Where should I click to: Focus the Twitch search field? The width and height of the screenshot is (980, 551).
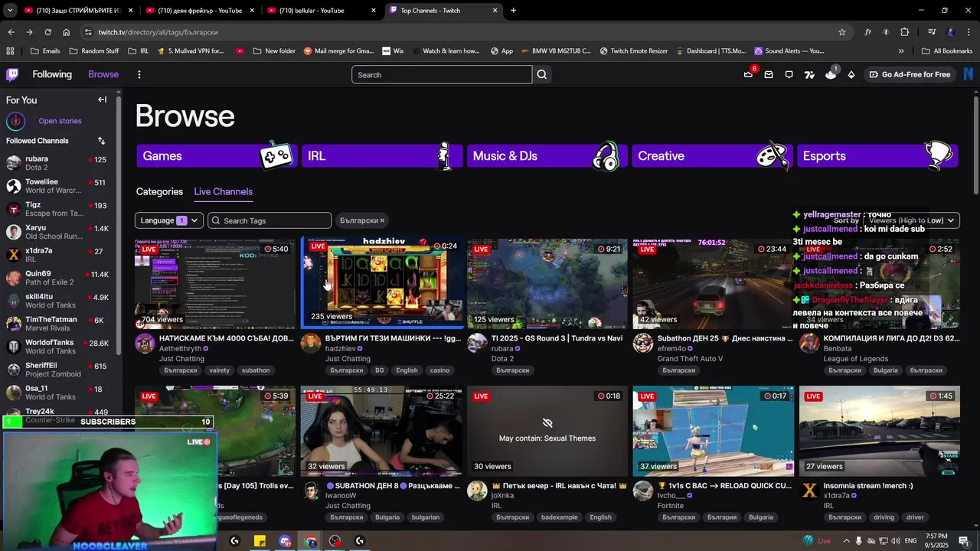(442, 74)
